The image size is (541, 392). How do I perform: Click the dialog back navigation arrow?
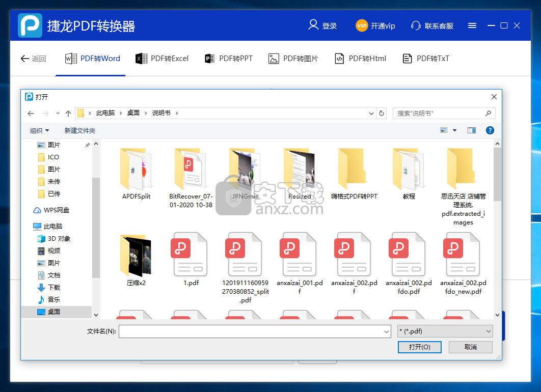click(31, 114)
